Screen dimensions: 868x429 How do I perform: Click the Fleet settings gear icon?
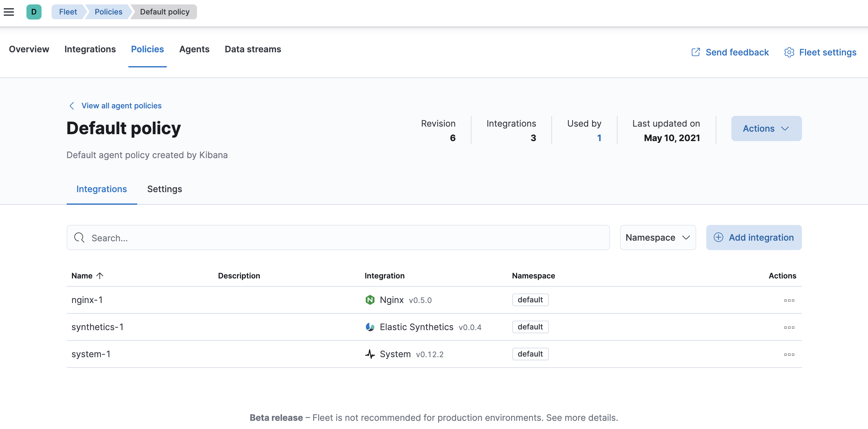[789, 52]
